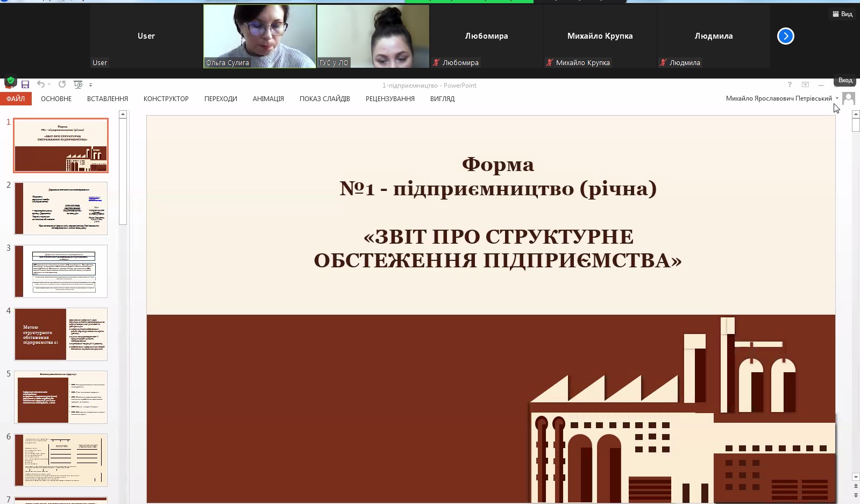Show next participants with blue arrow button
The width and height of the screenshot is (860, 504).
785,36
